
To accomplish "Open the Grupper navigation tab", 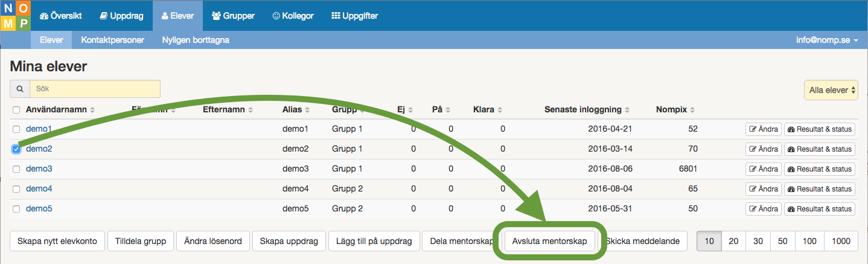I will (233, 16).
